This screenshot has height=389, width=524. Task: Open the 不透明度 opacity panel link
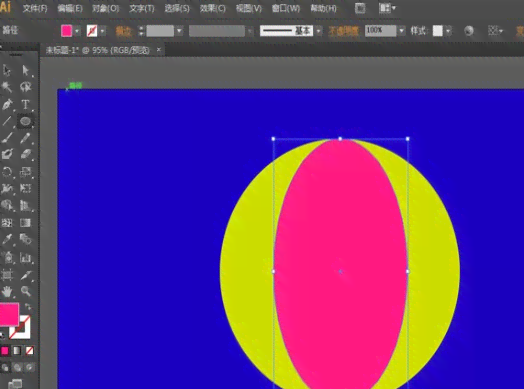click(x=344, y=31)
